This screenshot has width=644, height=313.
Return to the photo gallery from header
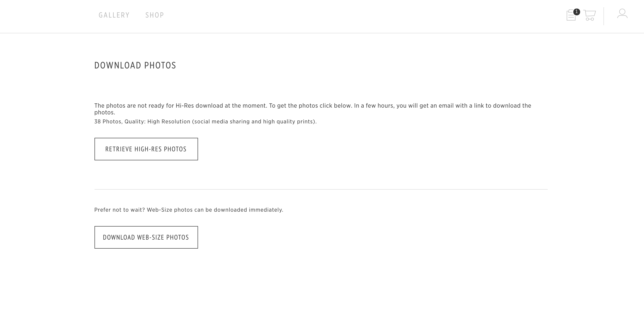114,15
